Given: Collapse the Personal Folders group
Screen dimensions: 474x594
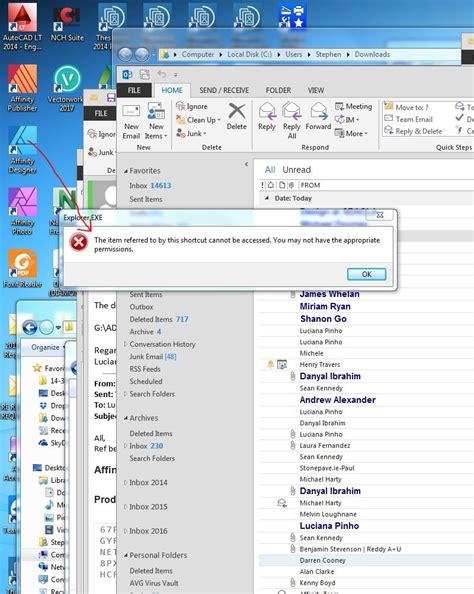Looking at the screenshot, I should point(126,555).
